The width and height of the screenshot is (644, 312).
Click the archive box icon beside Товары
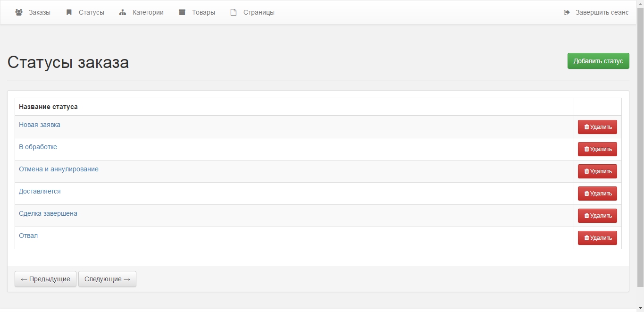pyautogui.click(x=182, y=12)
